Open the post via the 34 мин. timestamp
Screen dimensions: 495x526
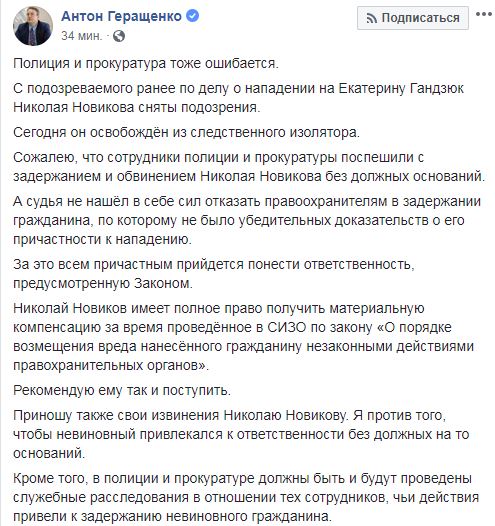81,36
